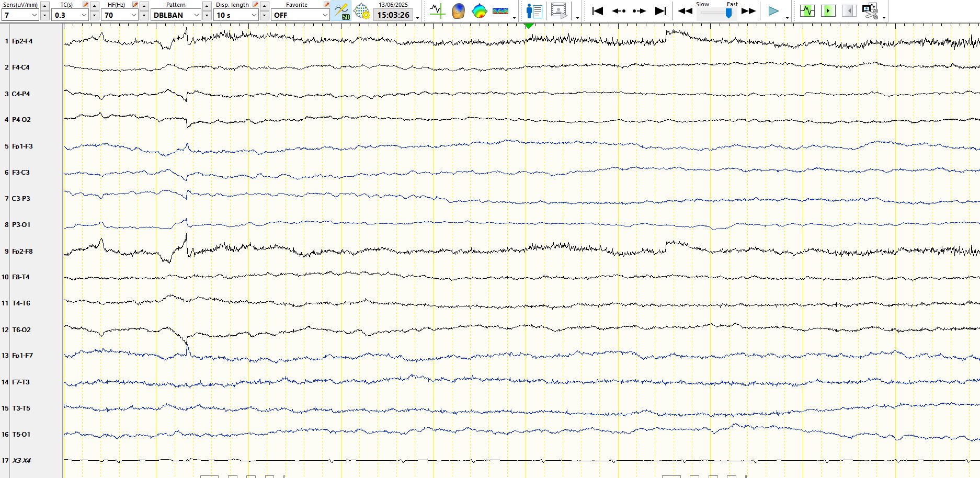Image resolution: width=980 pixels, height=478 pixels.
Task: Open the patient information panel
Action: coord(534,11)
